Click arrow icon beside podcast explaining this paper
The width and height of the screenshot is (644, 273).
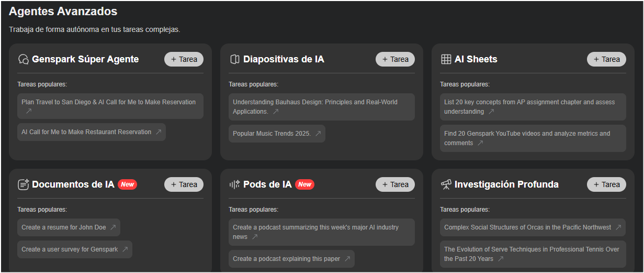coord(347,259)
